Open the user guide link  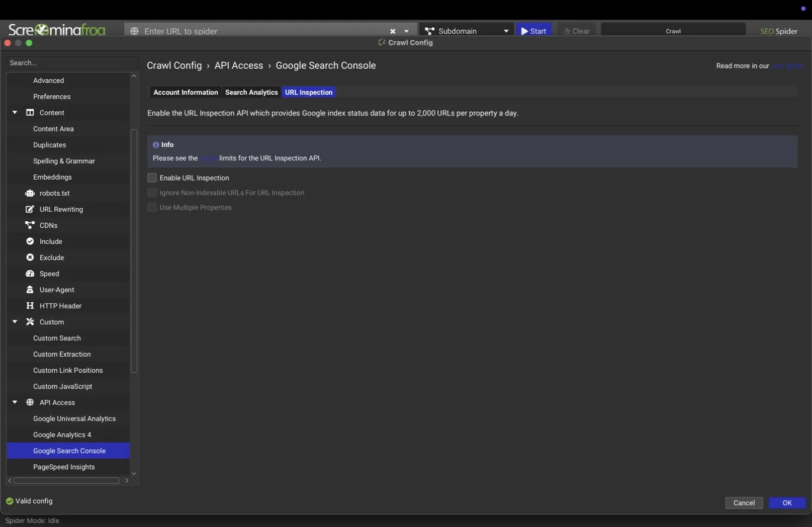[787, 66]
